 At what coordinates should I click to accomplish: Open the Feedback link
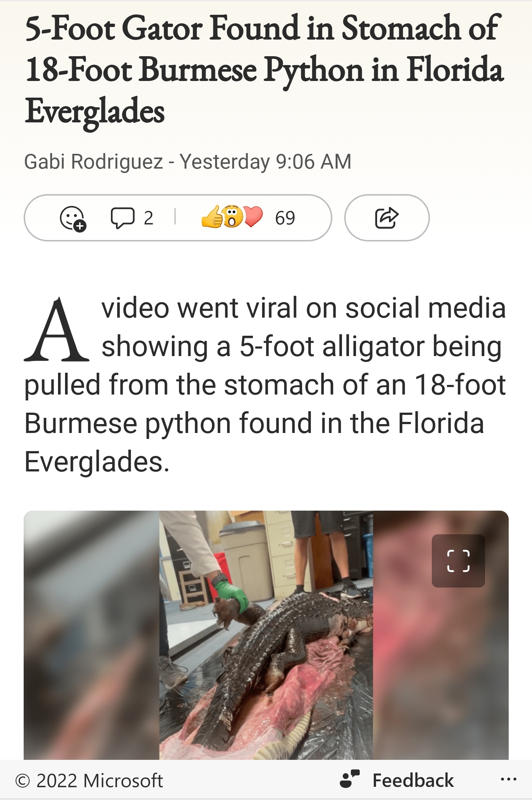[413, 781]
